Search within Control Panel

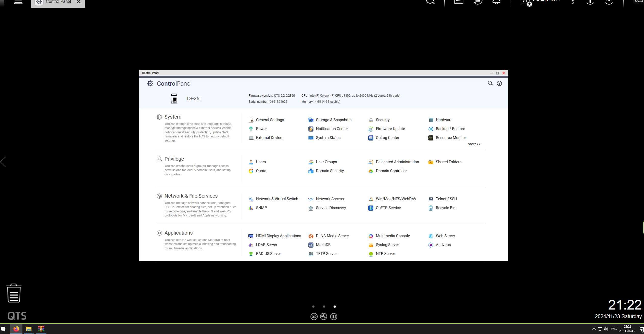tap(490, 83)
